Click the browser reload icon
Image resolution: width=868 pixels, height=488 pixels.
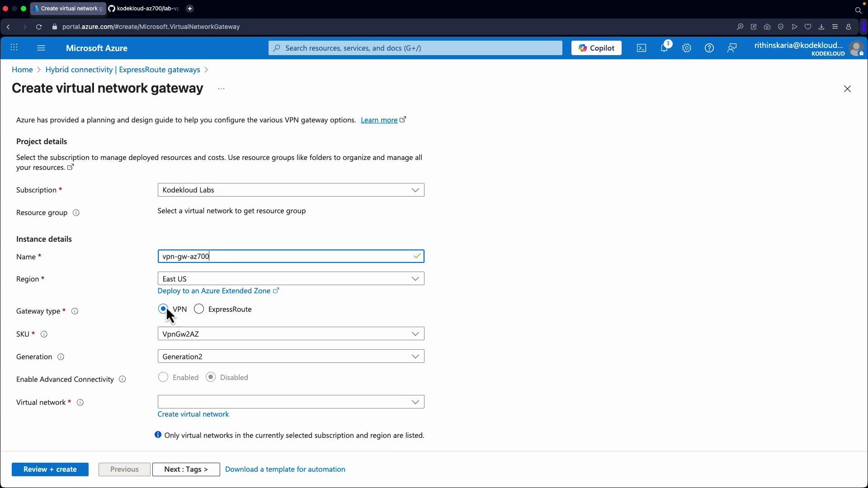click(39, 27)
